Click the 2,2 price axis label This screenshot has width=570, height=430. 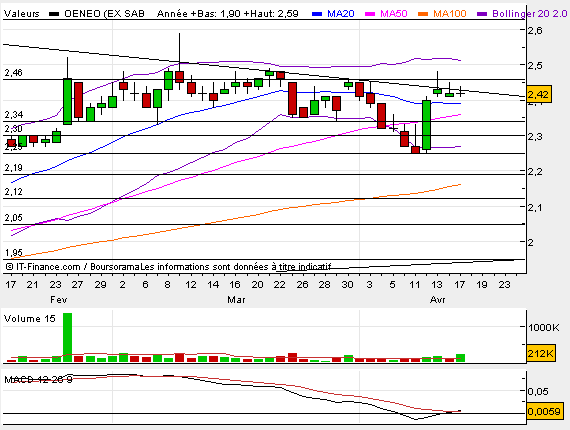[x=535, y=172]
